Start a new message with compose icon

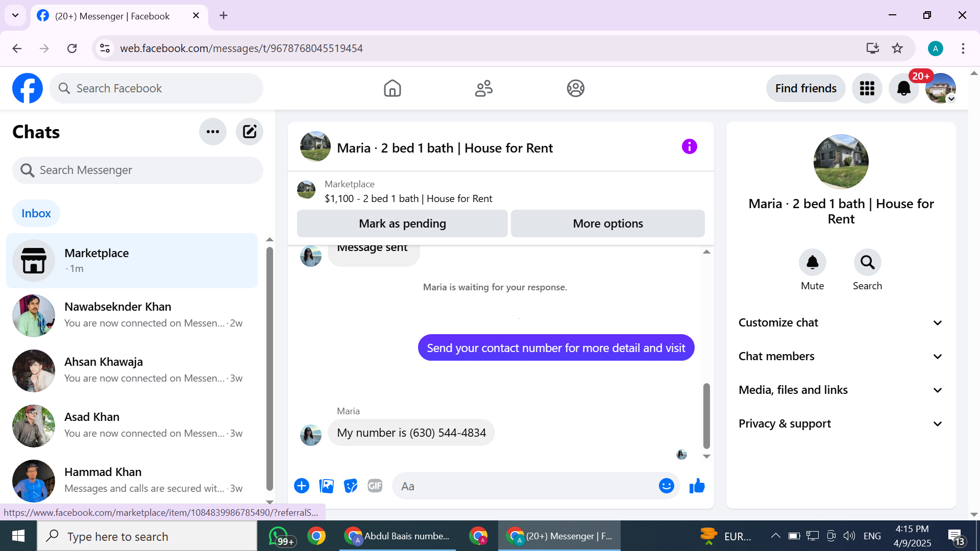click(250, 132)
